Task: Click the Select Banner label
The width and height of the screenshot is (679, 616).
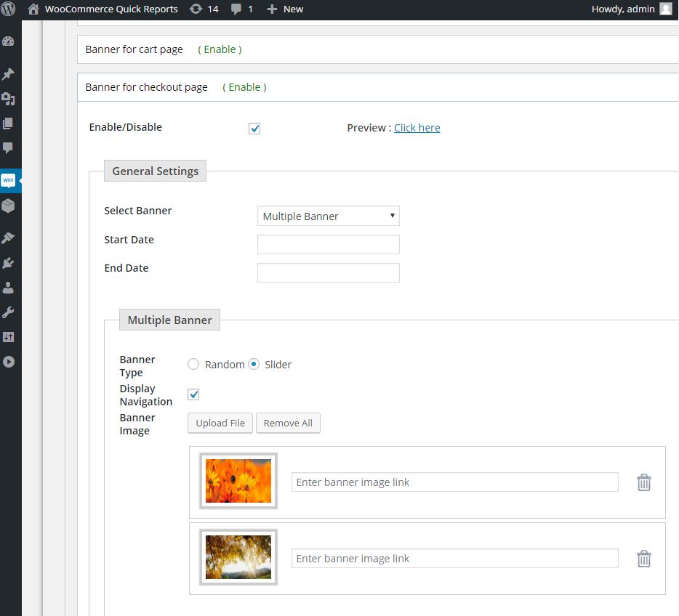Action: point(137,211)
